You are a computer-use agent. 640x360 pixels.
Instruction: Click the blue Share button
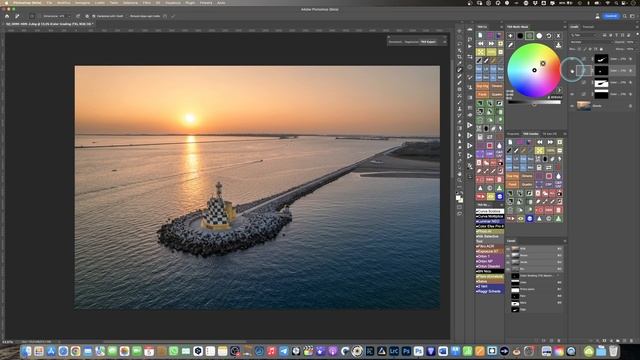[611, 16]
